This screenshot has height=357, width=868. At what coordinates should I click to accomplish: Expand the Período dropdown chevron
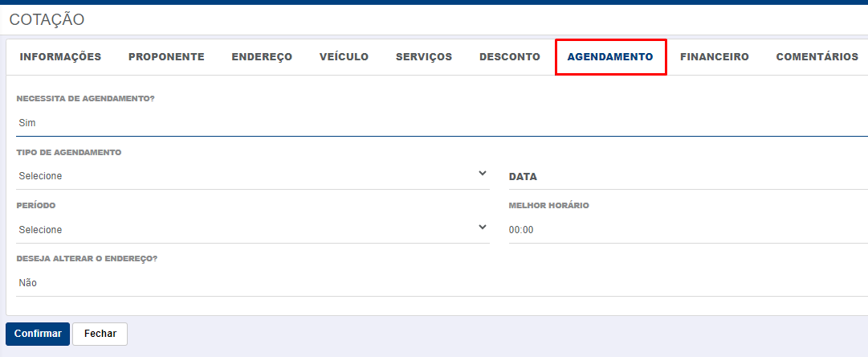tap(482, 228)
